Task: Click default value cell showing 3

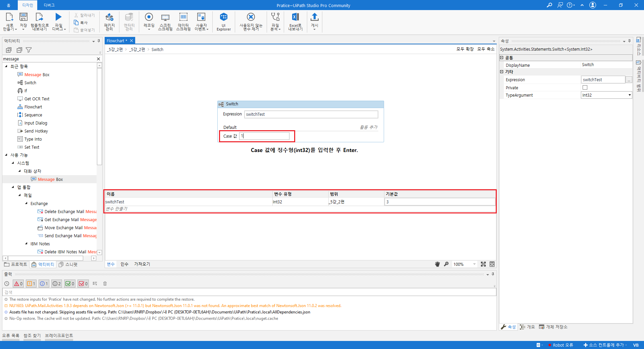Action: pos(440,202)
